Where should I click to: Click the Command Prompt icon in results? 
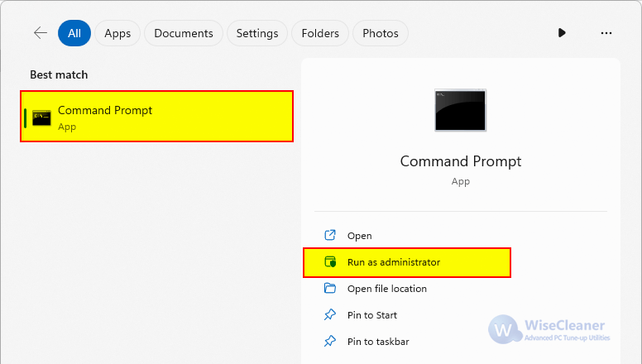(x=41, y=118)
